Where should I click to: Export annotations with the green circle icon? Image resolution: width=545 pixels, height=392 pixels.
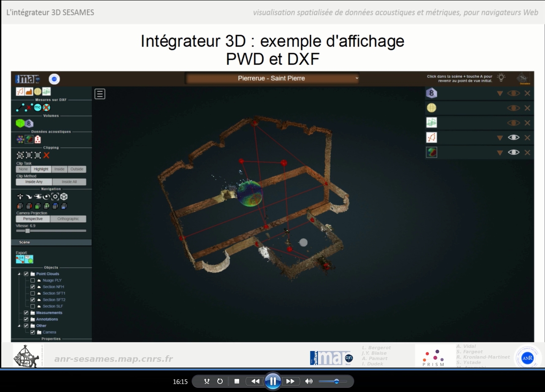point(29,259)
